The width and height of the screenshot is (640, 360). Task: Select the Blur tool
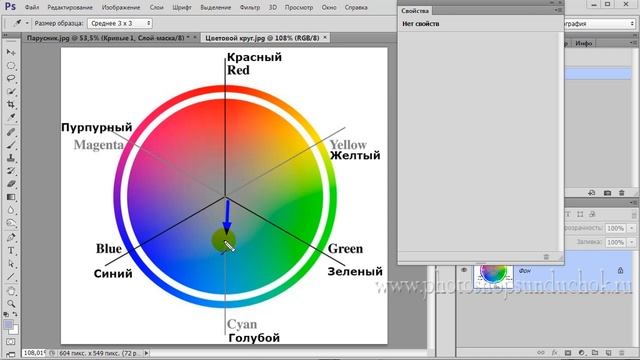click(x=11, y=210)
